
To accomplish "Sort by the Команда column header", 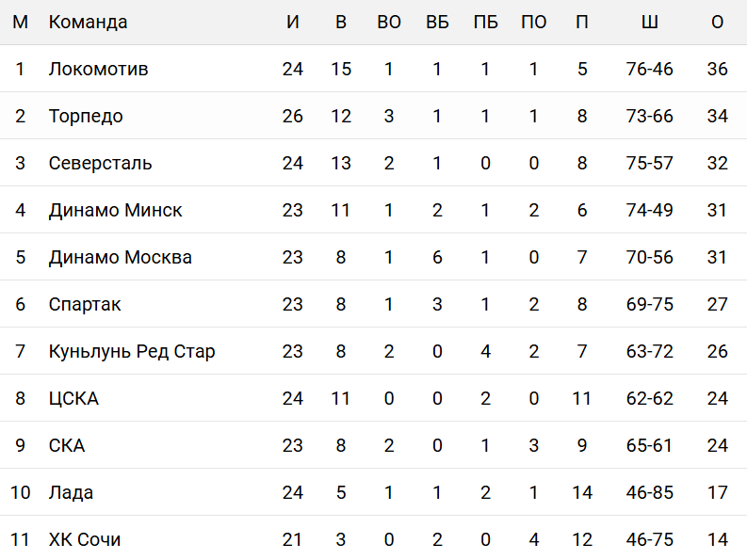I will (88, 22).
